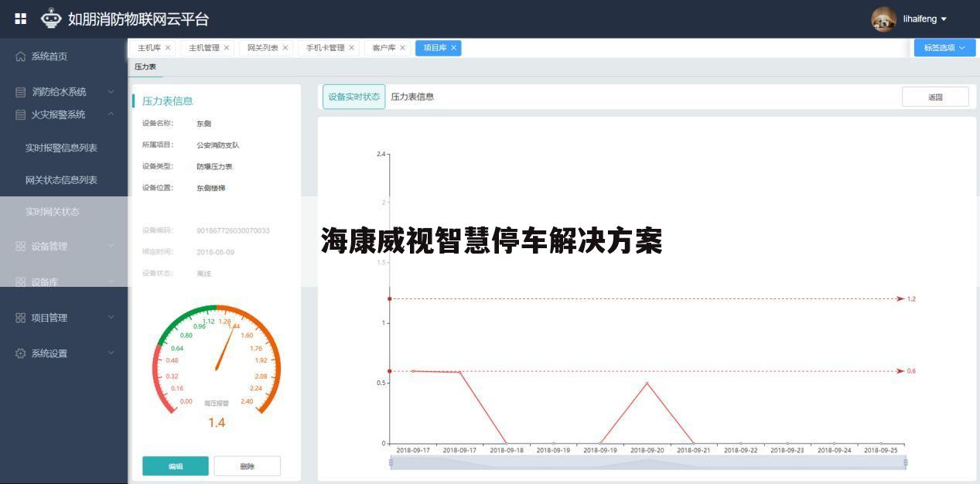The image size is (980, 484).
Task: Click the 删除 button
Action: click(x=247, y=466)
